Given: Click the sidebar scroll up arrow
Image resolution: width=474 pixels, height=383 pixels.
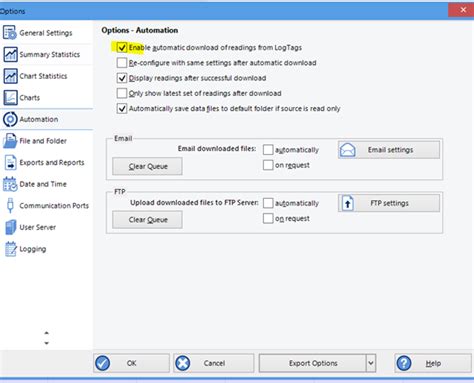Looking at the screenshot, I should click(x=47, y=333).
